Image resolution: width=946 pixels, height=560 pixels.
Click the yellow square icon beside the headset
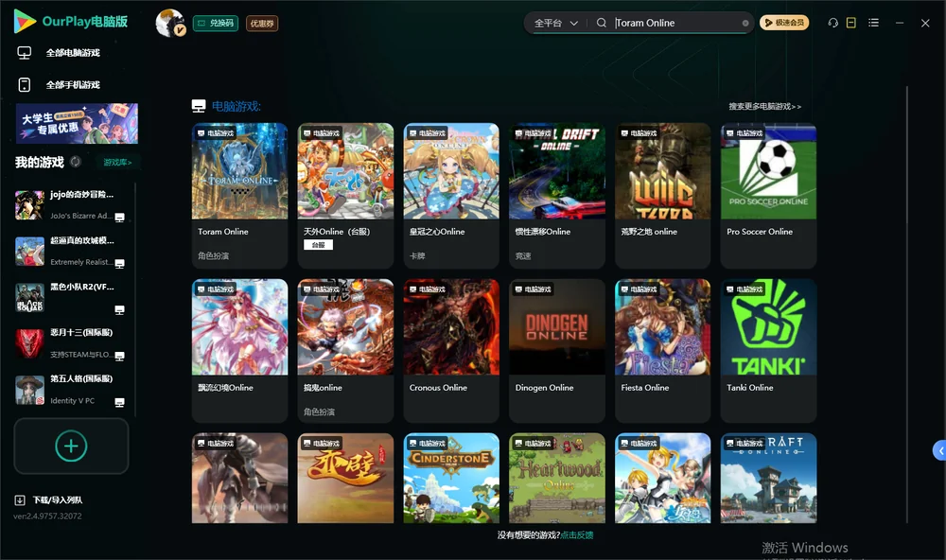[851, 23]
